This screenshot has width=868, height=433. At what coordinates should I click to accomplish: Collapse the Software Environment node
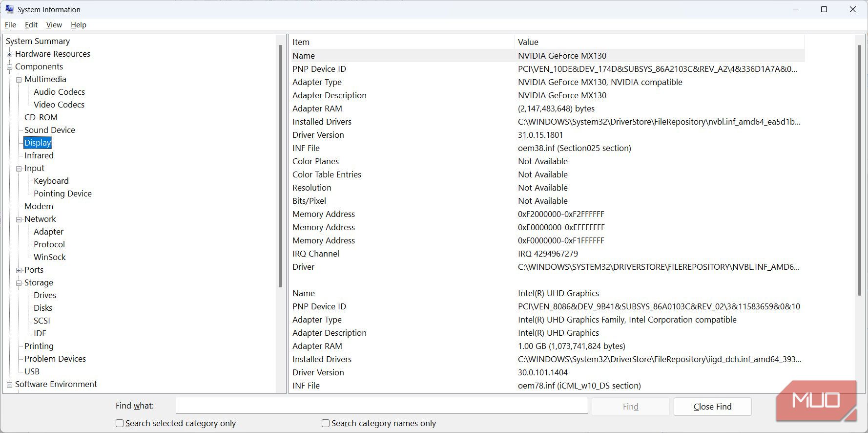9,385
